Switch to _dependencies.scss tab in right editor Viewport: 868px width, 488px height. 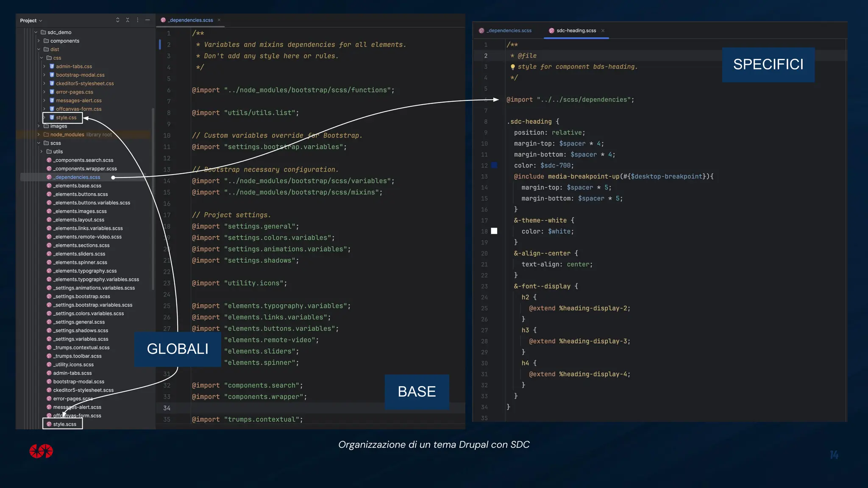coord(505,30)
